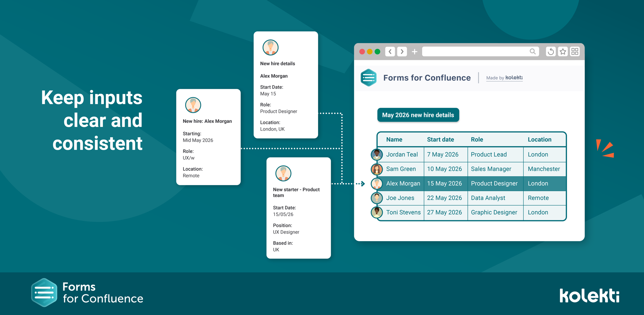This screenshot has height=315, width=644.
Task: Click the New hire: Alex Morgan card title
Action: coord(207,121)
